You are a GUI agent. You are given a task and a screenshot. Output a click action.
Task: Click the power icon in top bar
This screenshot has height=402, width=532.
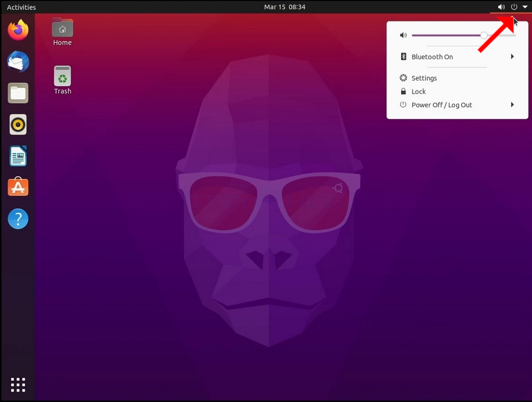[514, 7]
